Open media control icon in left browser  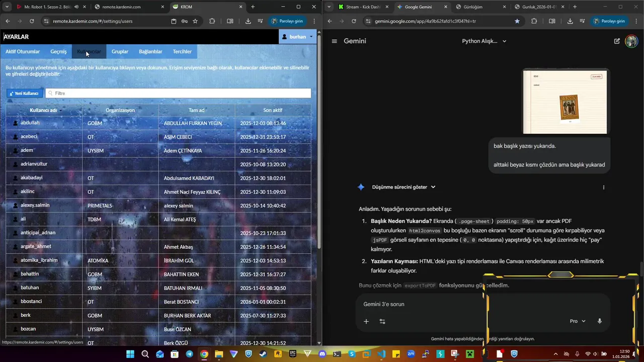[260, 21]
